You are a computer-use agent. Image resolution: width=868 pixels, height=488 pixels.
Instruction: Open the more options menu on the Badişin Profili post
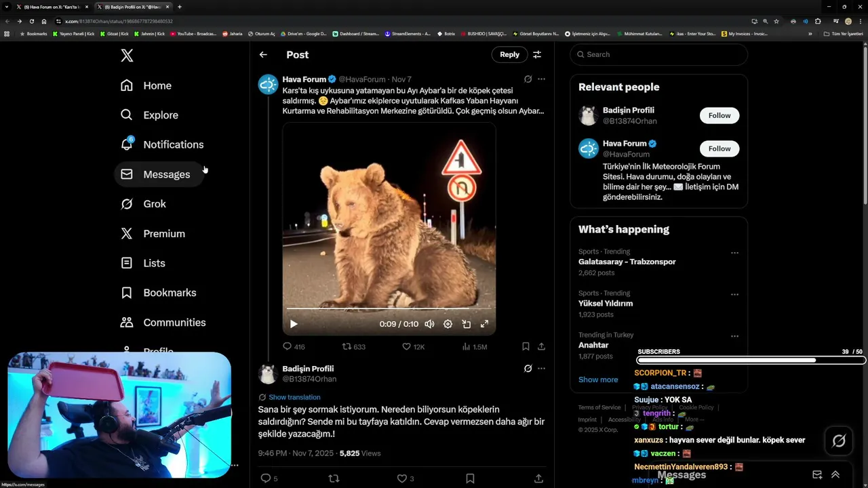pos(541,369)
